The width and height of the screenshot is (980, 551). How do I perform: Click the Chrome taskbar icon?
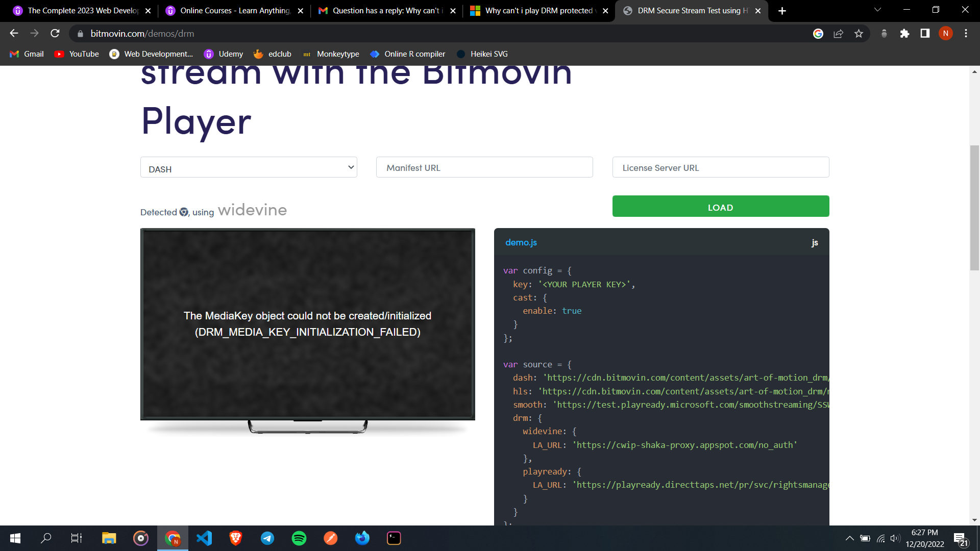[173, 538]
